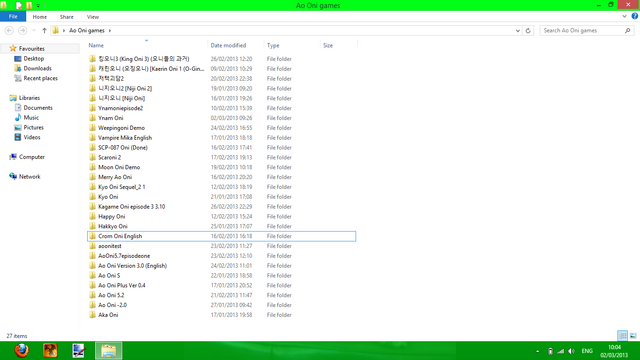Screen dimensions: 640x360
Task: Switch to large icons view layout
Action: [633, 336]
